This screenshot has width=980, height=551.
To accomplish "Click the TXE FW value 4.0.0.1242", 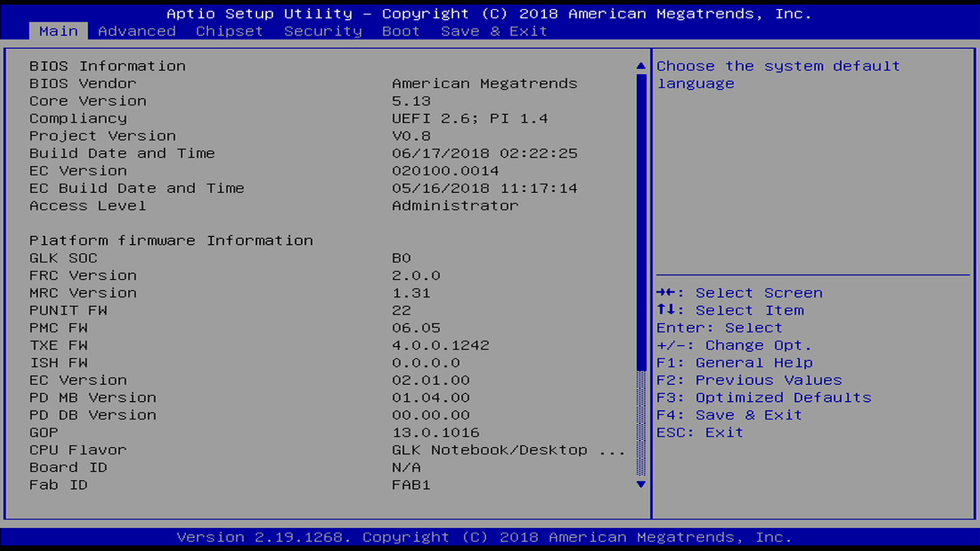I will point(441,345).
